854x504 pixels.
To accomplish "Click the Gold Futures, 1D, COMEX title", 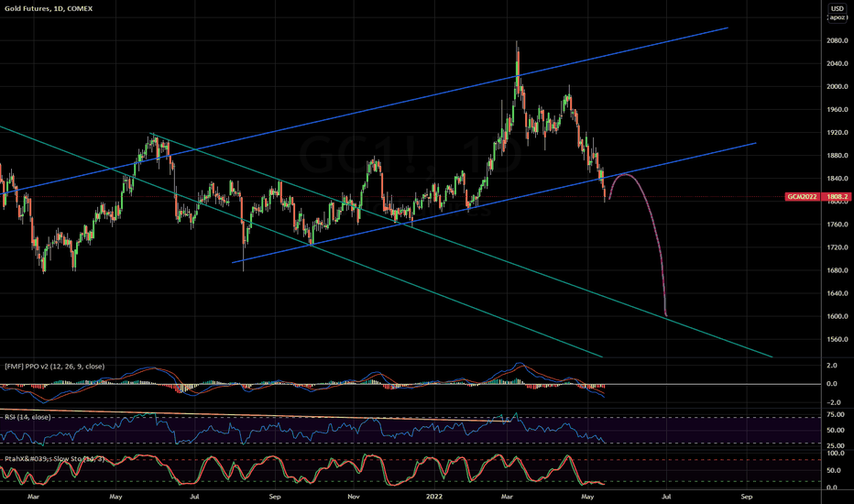I will 49,9.
